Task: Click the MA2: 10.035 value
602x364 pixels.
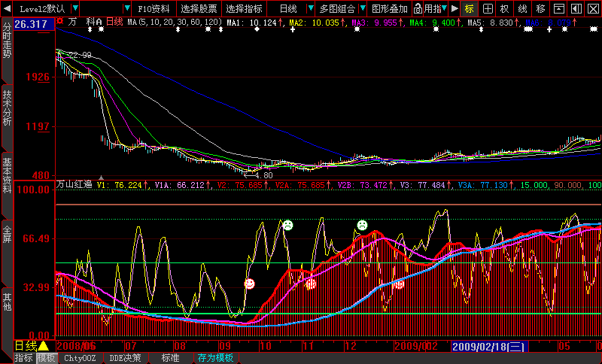Action: (318, 23)
